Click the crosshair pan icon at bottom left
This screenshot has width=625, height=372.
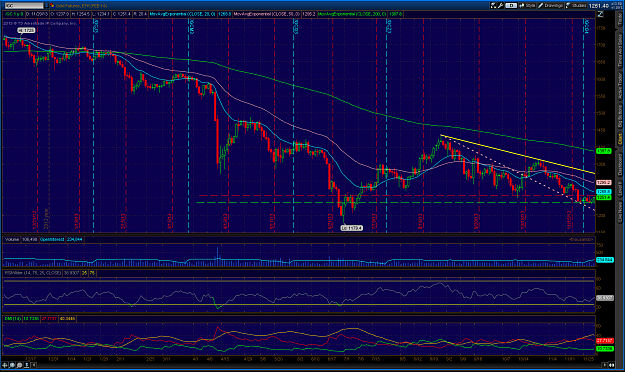(x=5, y=365)
